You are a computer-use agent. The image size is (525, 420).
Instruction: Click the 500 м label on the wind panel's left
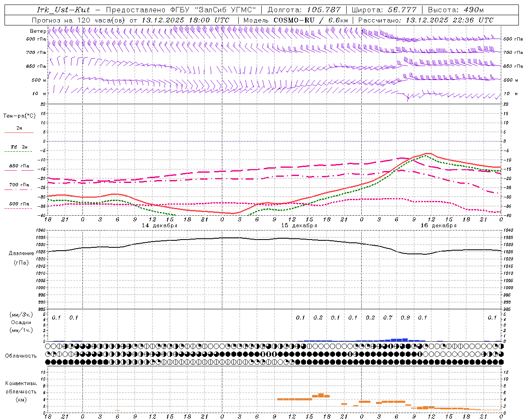coord(39,80)
